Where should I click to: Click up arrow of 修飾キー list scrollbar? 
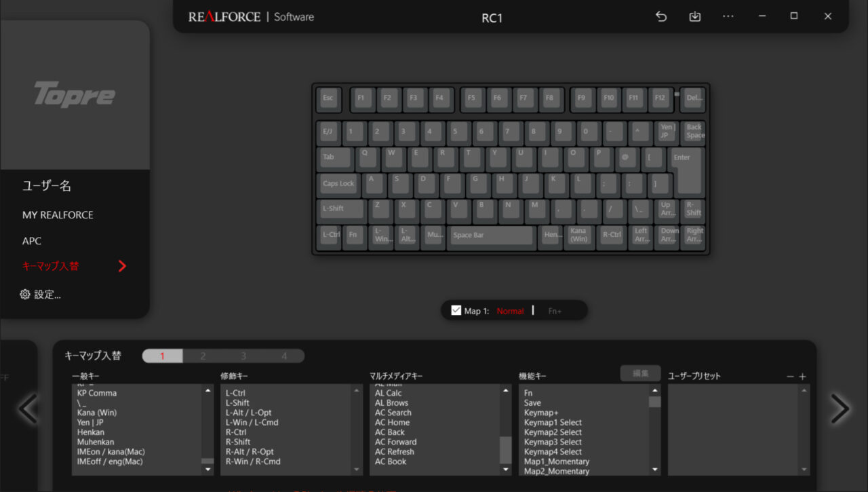tap(357, 390)
